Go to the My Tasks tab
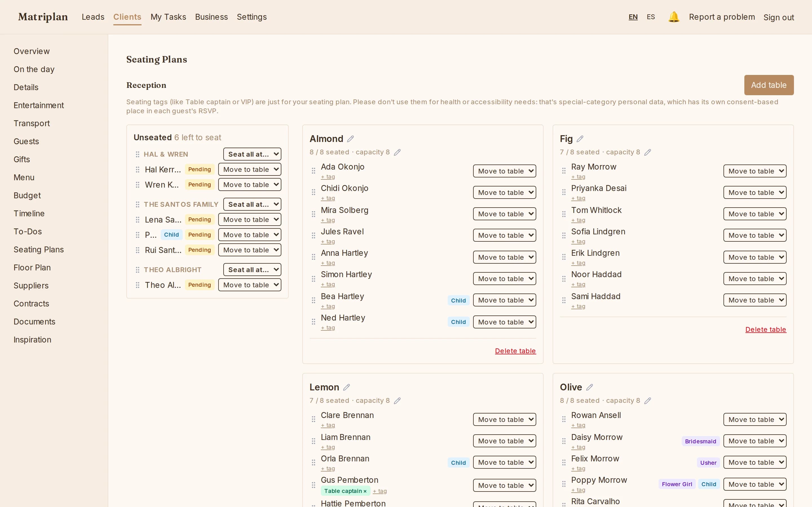The width and height of the screenshot is (812, 507). [x=168, y=17]
